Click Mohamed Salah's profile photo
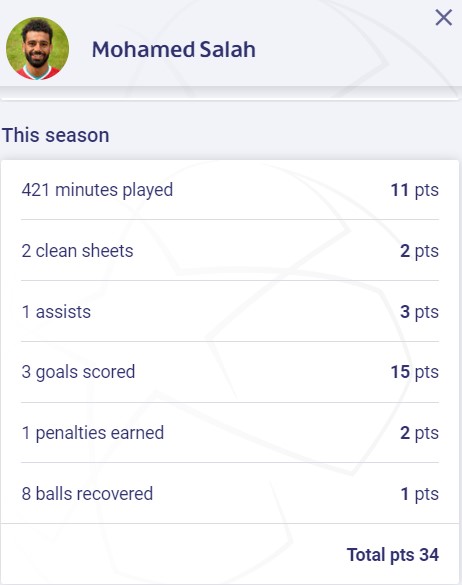 pos(37,49)
